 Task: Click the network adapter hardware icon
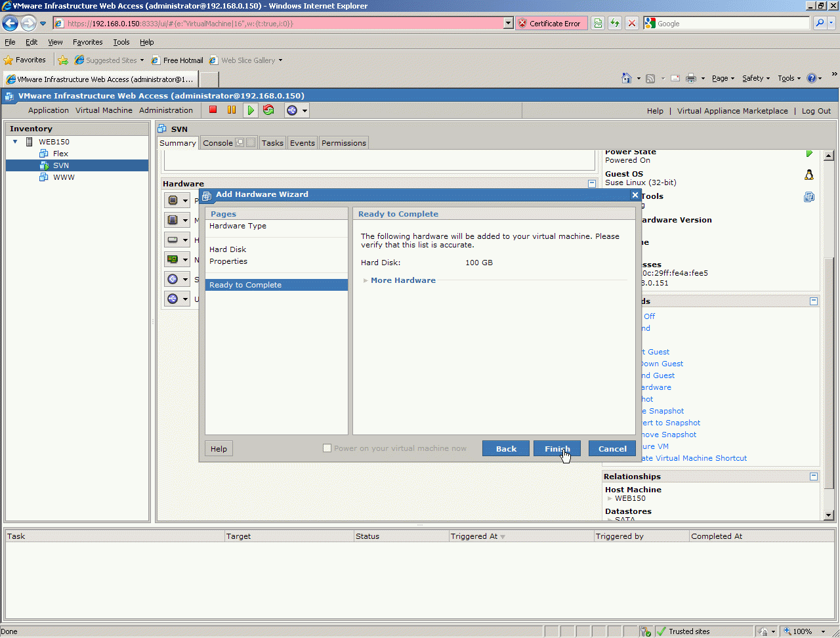173,259
